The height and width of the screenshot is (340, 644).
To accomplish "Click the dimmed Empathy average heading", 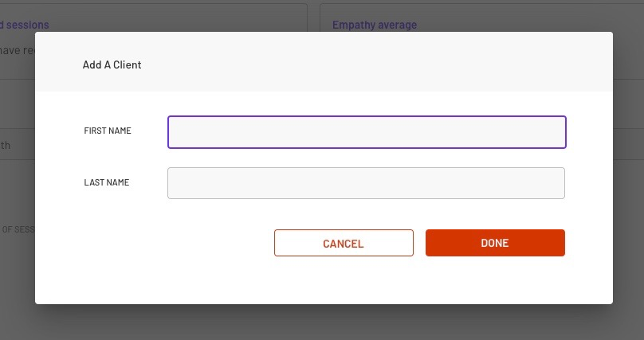I will tap(375, 25).
